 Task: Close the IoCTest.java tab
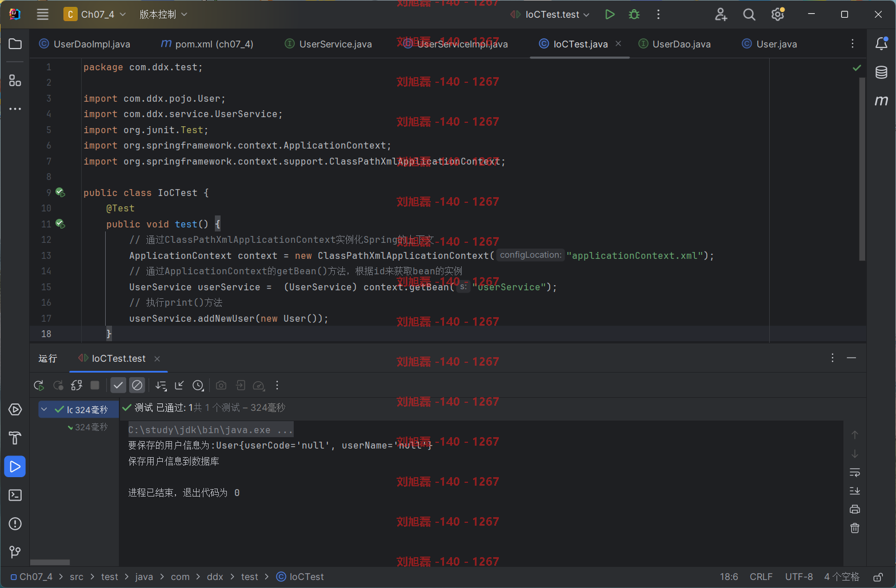tap(618, 43)
